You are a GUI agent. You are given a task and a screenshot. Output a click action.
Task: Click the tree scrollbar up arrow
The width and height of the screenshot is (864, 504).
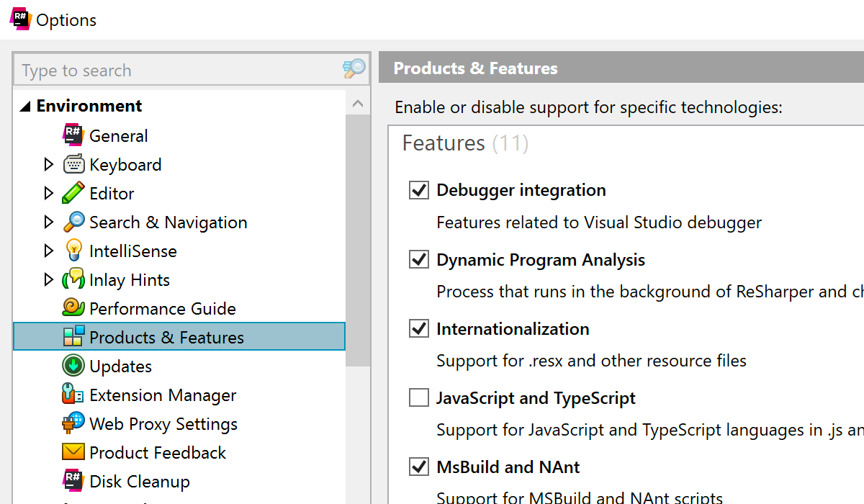point(358,104)
